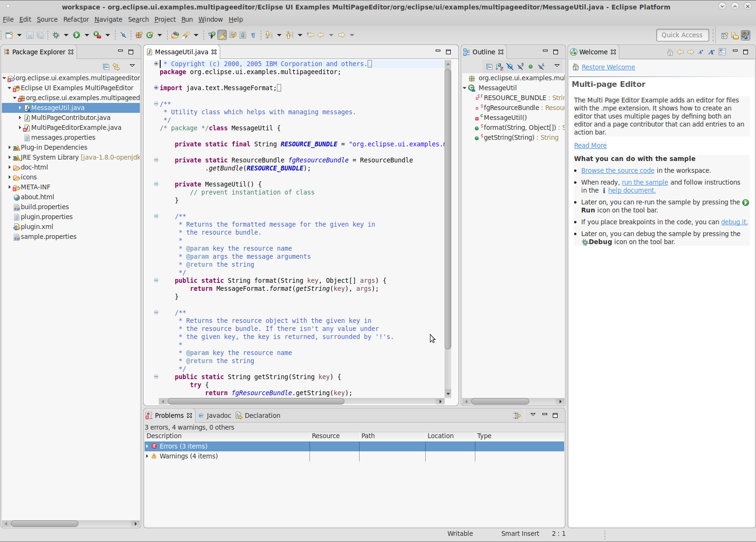Click the Next Annotation toolbar icon
Screen dimensions: 756x542
coord(268,35)
